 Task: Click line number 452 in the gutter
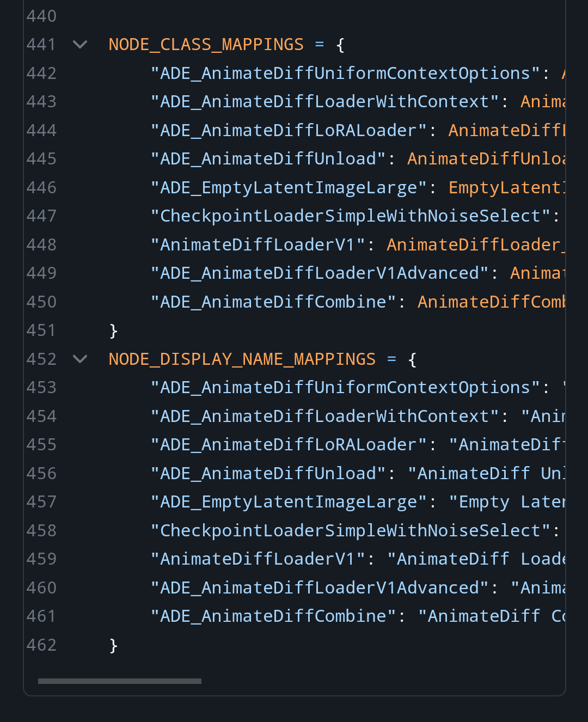[41, 359]
